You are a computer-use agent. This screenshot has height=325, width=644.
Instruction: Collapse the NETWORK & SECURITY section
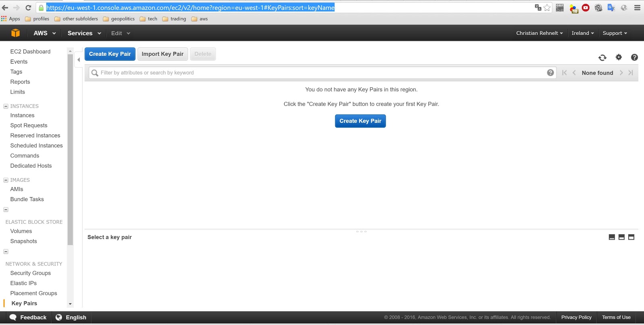coord(6,252)
